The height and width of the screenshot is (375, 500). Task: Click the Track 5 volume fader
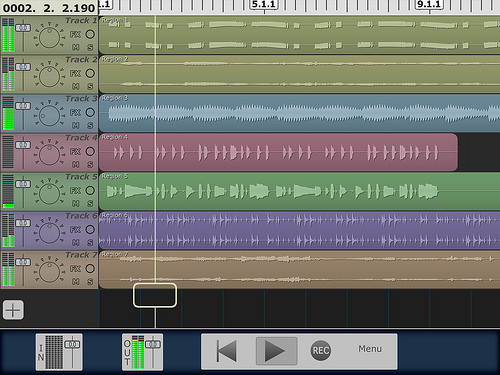point(23,184)
